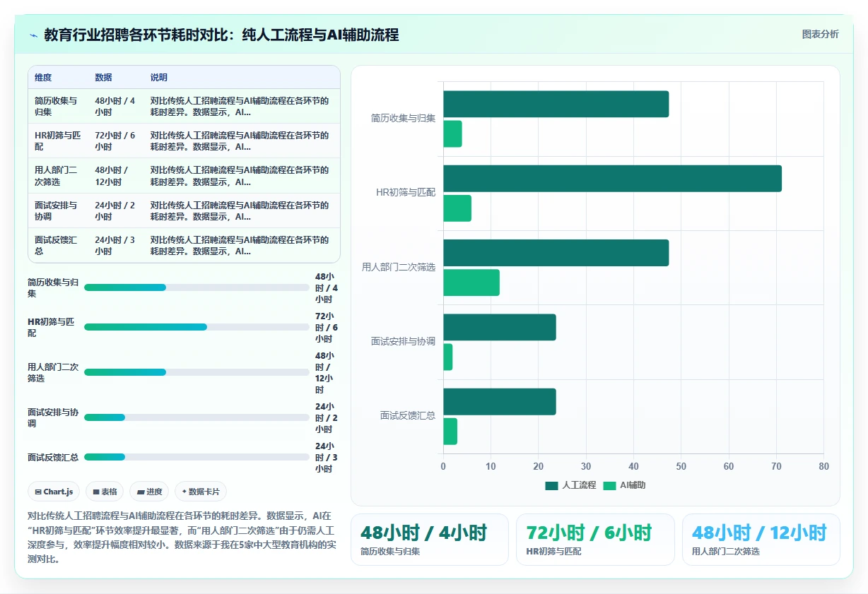Click the AI辅助 bar for 简历收集与归集
Viewport: 868px width, 594px height.
(452, 134)
